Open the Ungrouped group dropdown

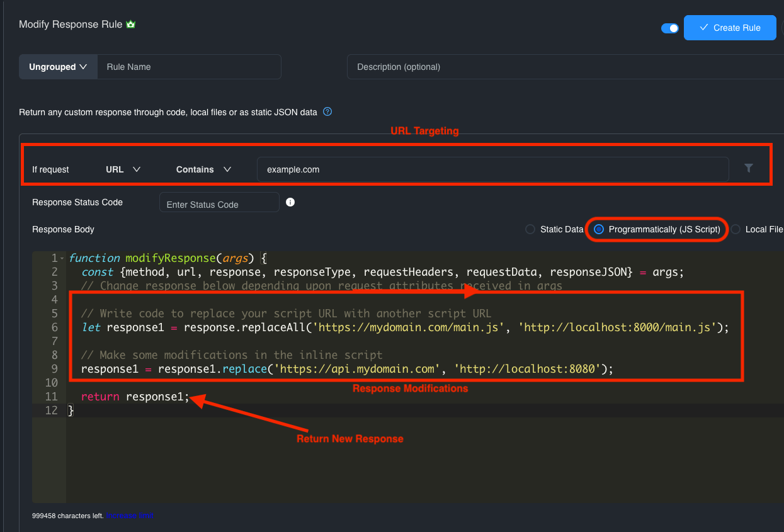(x=58, y=66)
